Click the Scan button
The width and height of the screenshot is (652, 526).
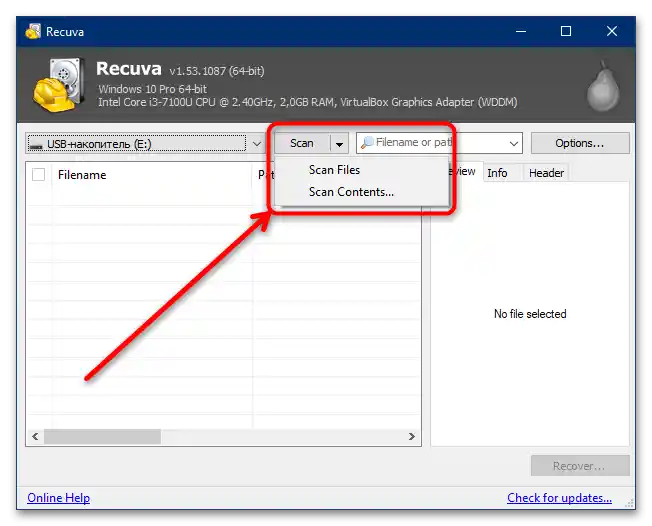(302, 143)
